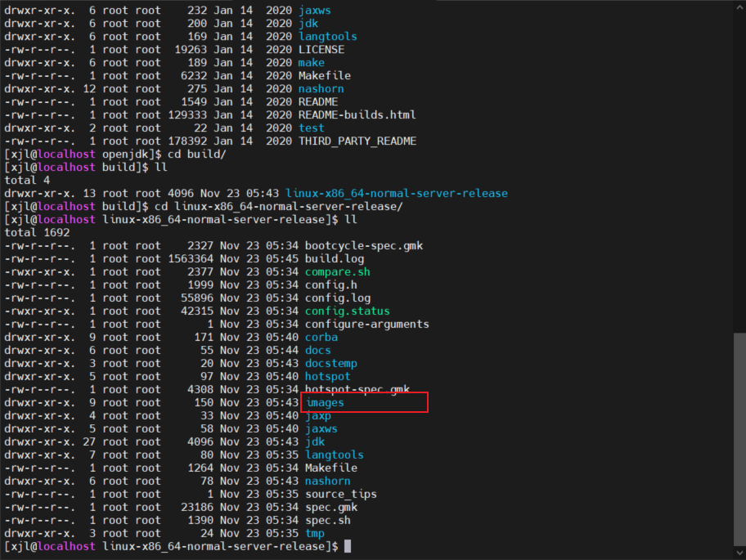Click the 'nashorn' directory dated Nov 23
The width and height of the screenshot is (746, 560).
(x=328, y=481)
